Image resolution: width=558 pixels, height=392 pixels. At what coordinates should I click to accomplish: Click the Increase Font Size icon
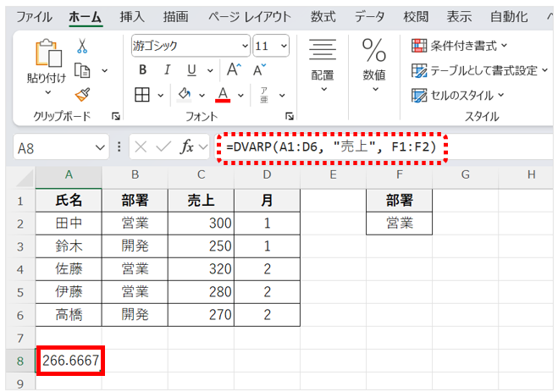[x=234, y=70]
